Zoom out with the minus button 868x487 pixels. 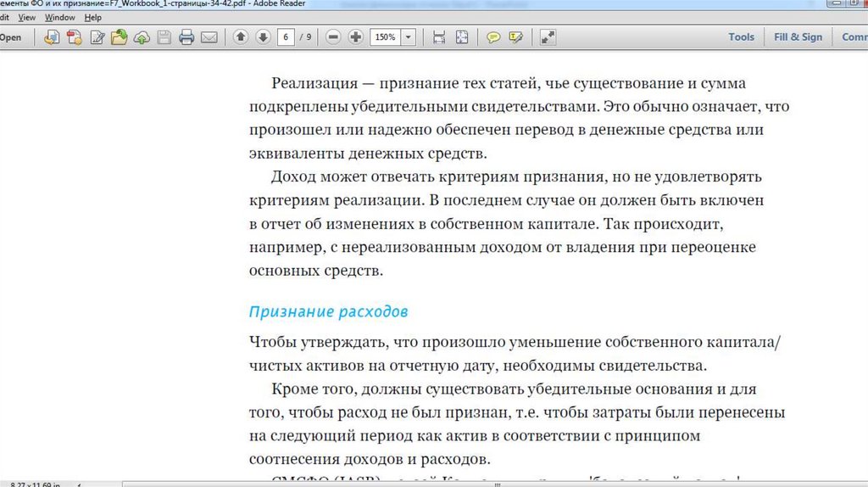pyautogui.click(x=333, y=37)
